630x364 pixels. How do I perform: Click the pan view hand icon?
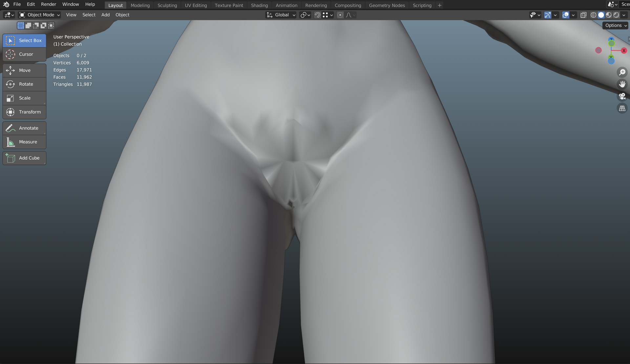[622, 84]
